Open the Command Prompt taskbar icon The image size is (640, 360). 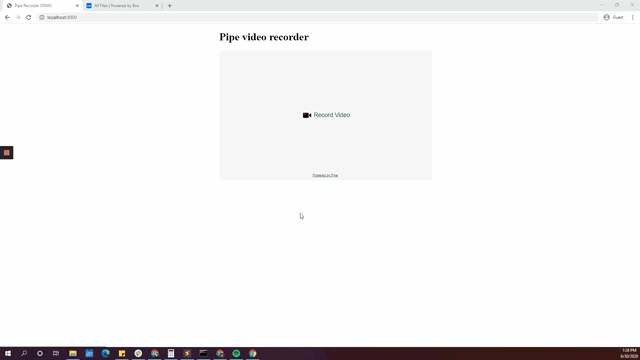[203, 353]
